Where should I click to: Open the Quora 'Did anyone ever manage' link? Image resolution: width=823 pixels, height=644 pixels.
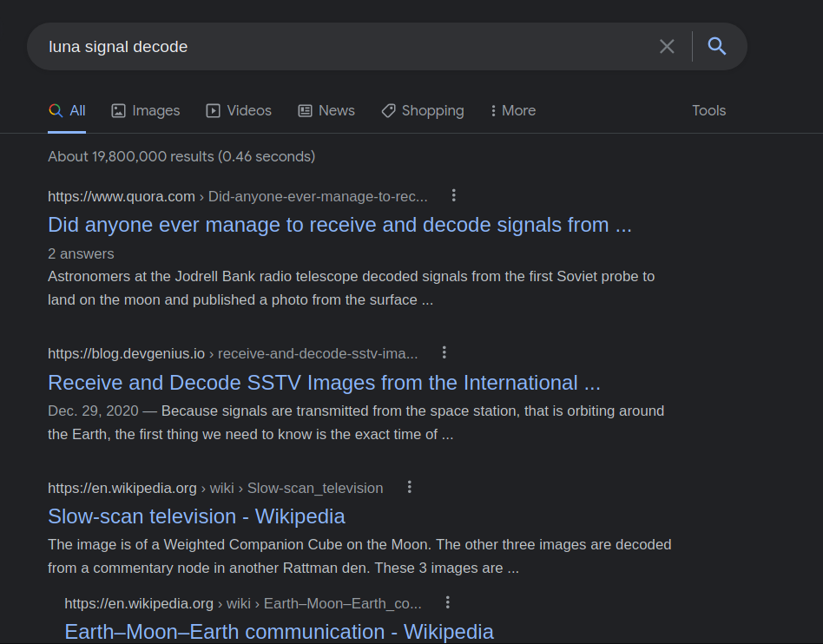point(339,225)
